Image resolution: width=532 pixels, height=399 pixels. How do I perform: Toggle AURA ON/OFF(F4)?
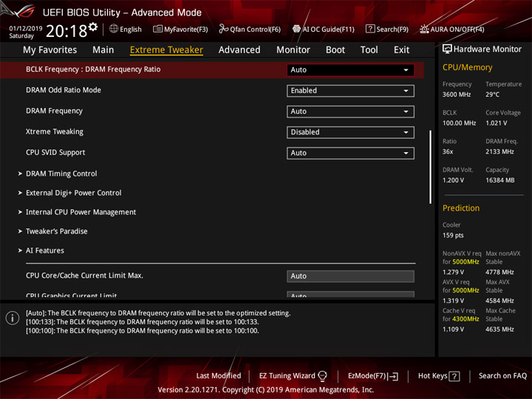(452, 29)
